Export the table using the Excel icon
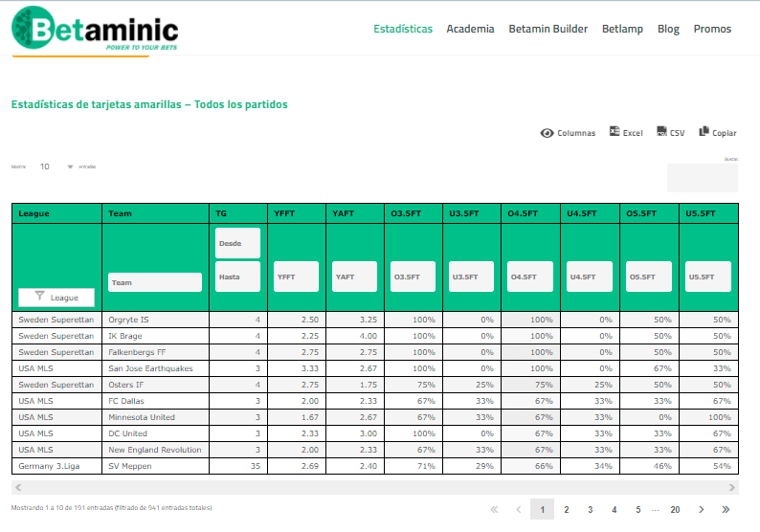Viewport: 760px width, 532px height. pos(615,131)
